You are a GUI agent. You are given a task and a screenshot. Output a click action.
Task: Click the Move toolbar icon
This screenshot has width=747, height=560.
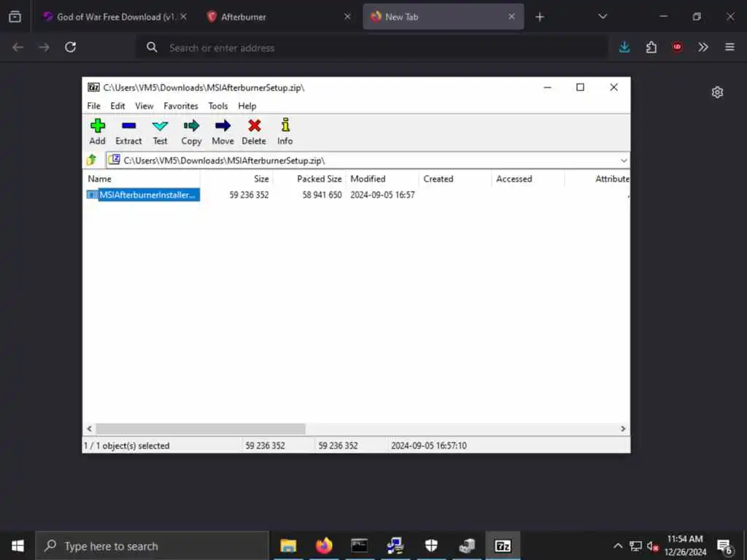click(x=222, y=131)
